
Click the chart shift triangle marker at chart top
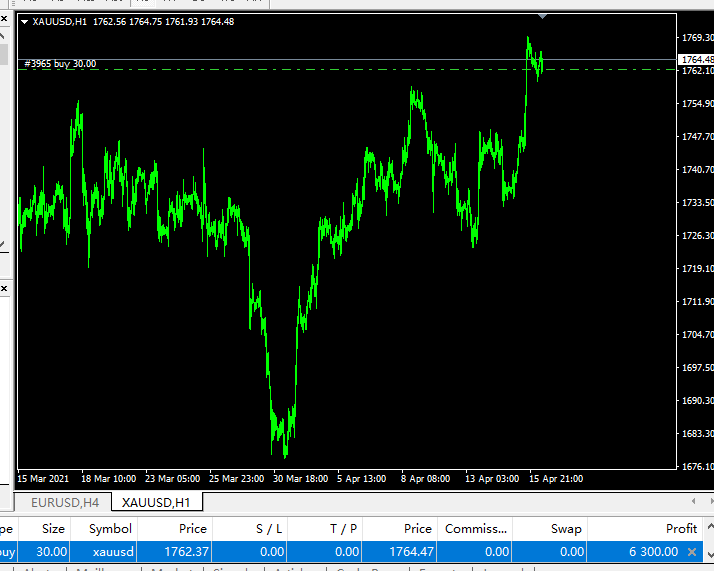[542, 16]
